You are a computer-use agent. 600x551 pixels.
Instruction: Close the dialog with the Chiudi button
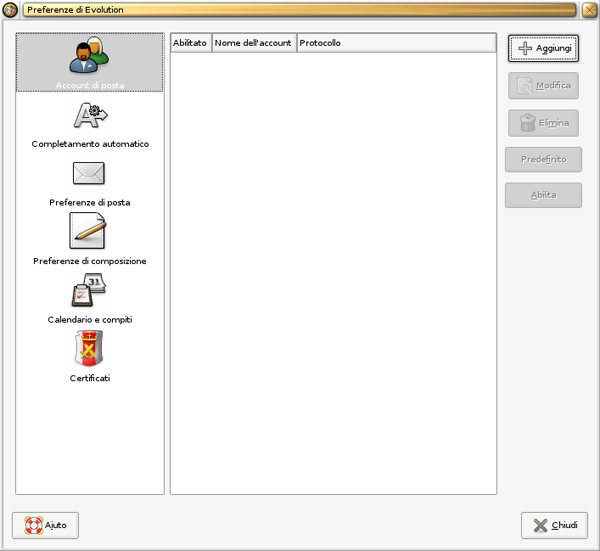pos(554,525)
